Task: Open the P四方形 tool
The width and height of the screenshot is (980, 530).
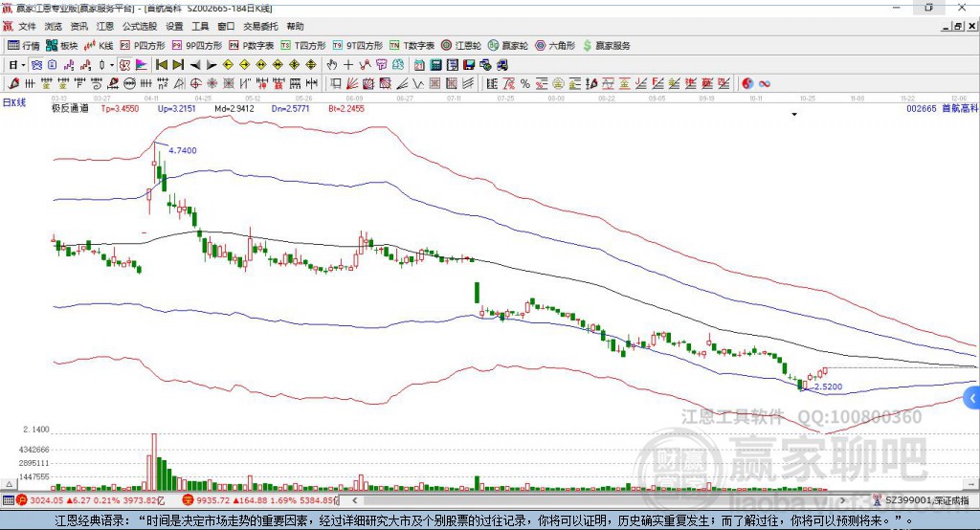Action: (x=143, y=46)
